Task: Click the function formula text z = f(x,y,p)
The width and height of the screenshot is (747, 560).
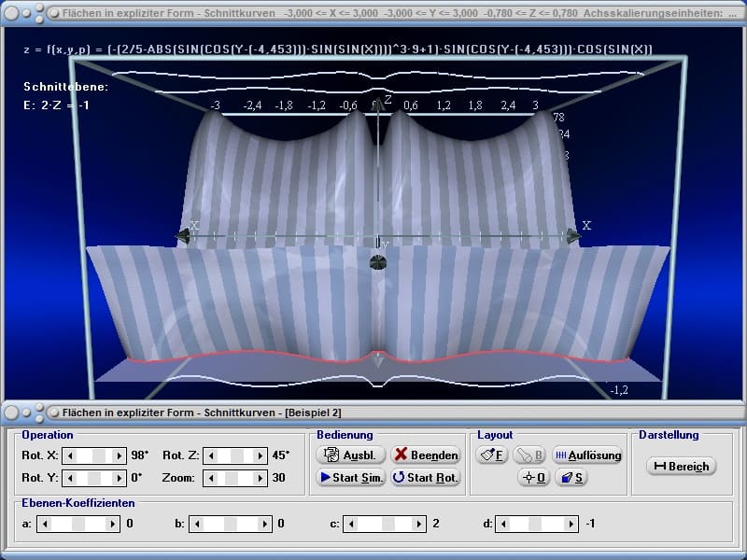Action: click(x=337, y=49)
